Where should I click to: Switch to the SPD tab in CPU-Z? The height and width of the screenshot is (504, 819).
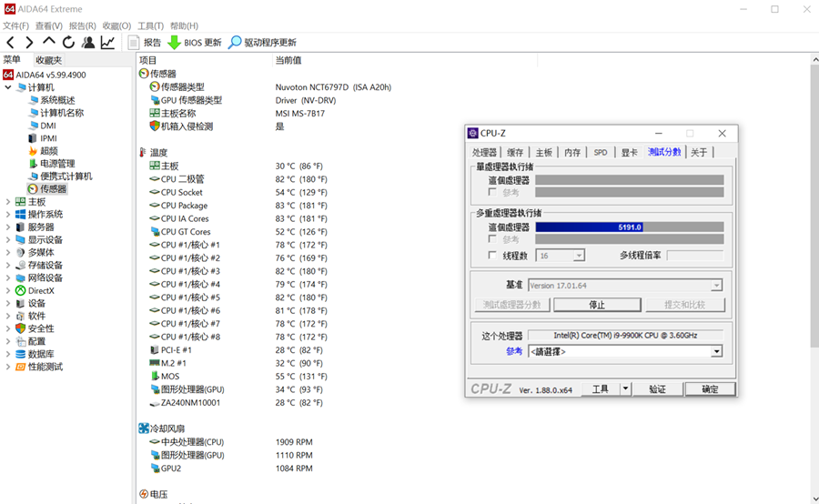point(601,152)
